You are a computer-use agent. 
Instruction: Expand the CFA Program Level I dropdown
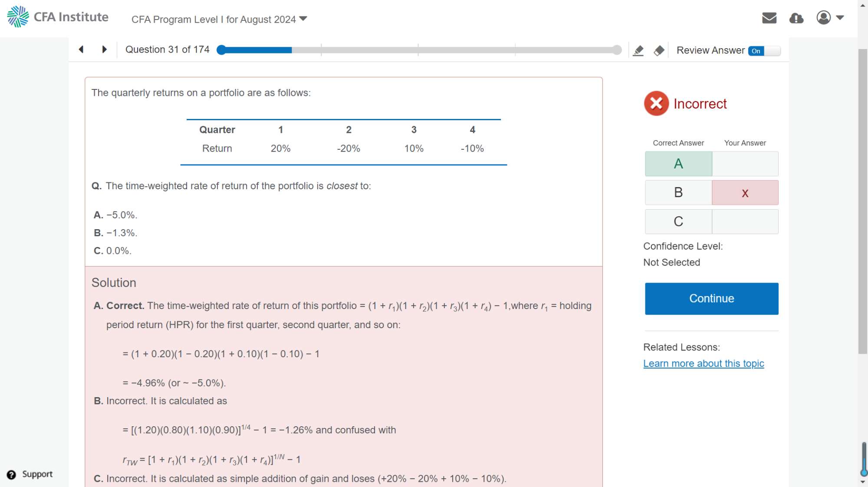(303, 19)
